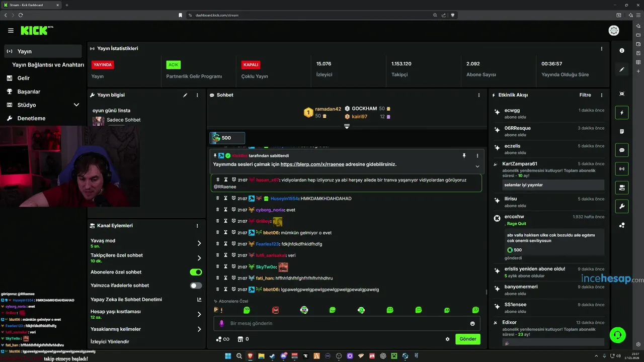
Task: Send message with Gönder button
Action: 468,339
